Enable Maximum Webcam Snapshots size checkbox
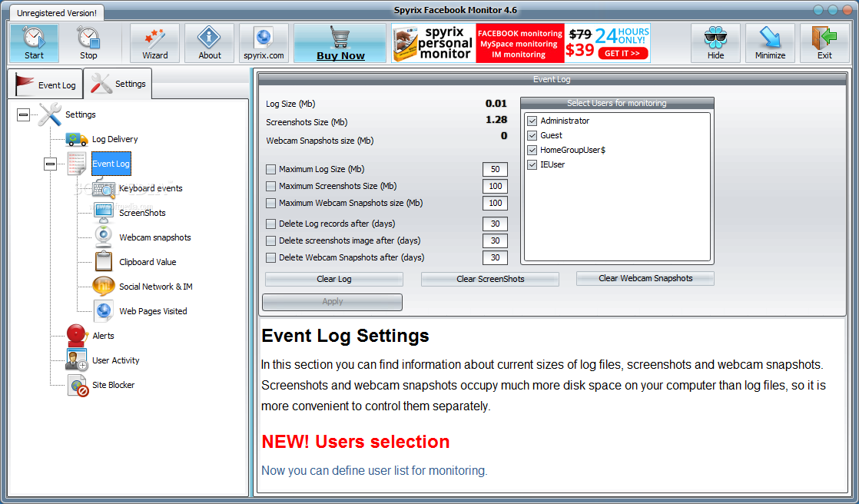Viewport: 859px width, 504px height. pos(270,204)
